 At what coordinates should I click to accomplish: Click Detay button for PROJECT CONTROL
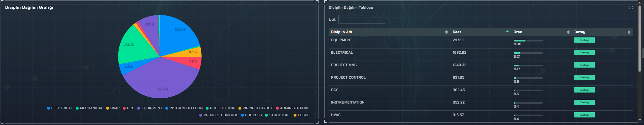pos(584,77)
